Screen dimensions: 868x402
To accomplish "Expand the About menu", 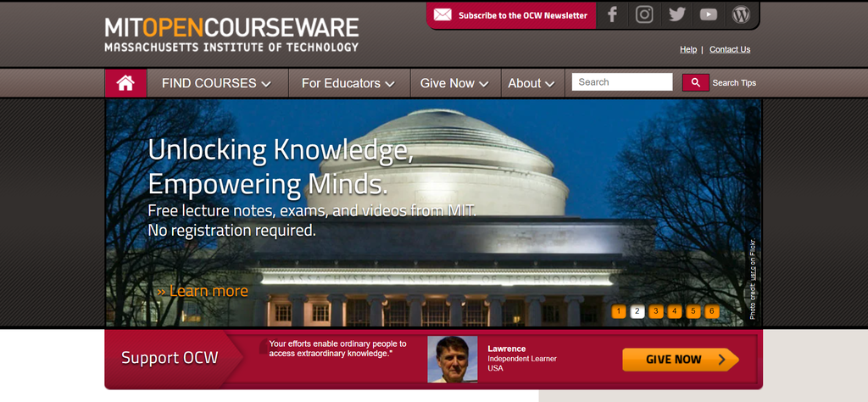I will 531,83.
